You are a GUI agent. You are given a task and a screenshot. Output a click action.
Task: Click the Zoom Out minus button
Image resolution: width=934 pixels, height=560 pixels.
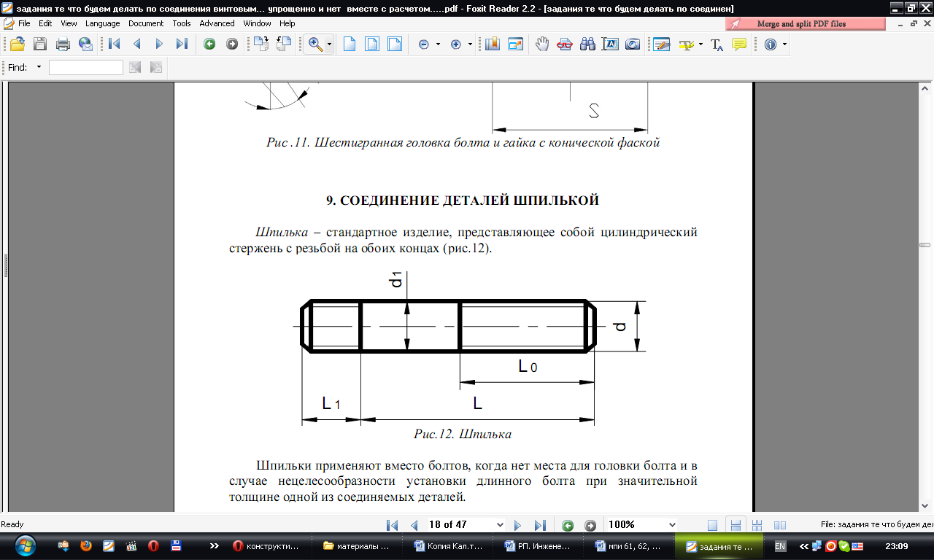[x=424, y=44]
